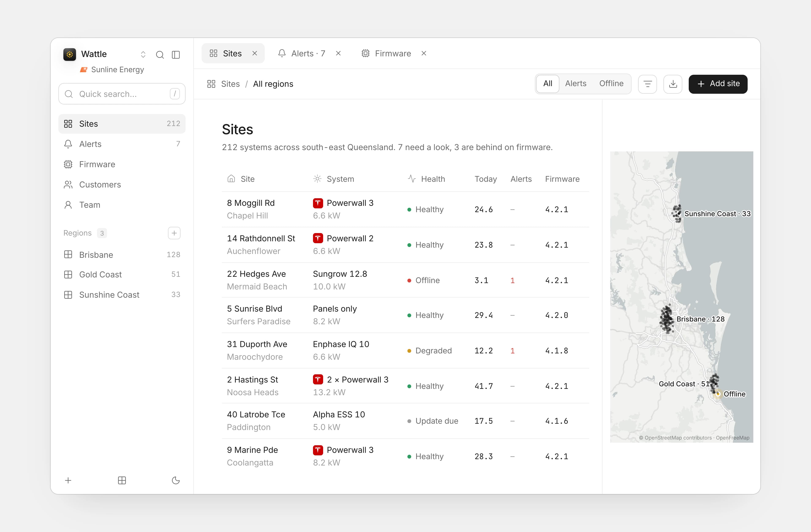
Task: Click the search magnifier icon beside Wattle
Action: click(x=160, y=54)
